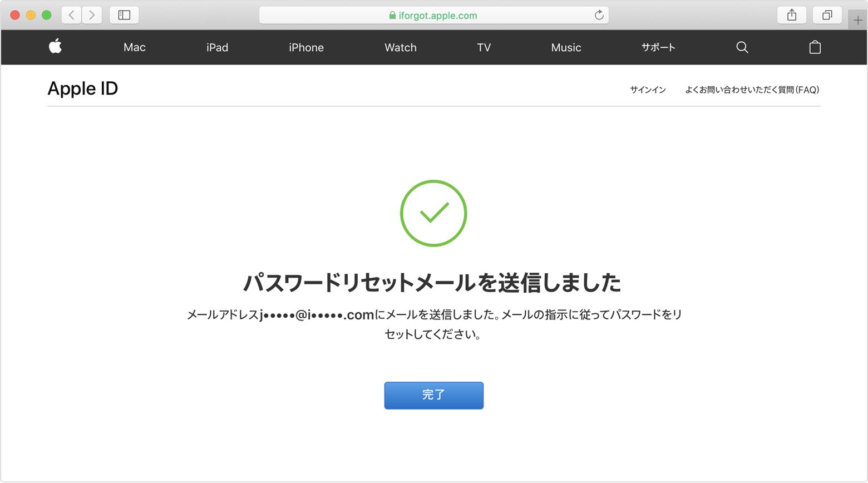Open the shopping bag icon
The image size is (868, 483).
[815, 47]
